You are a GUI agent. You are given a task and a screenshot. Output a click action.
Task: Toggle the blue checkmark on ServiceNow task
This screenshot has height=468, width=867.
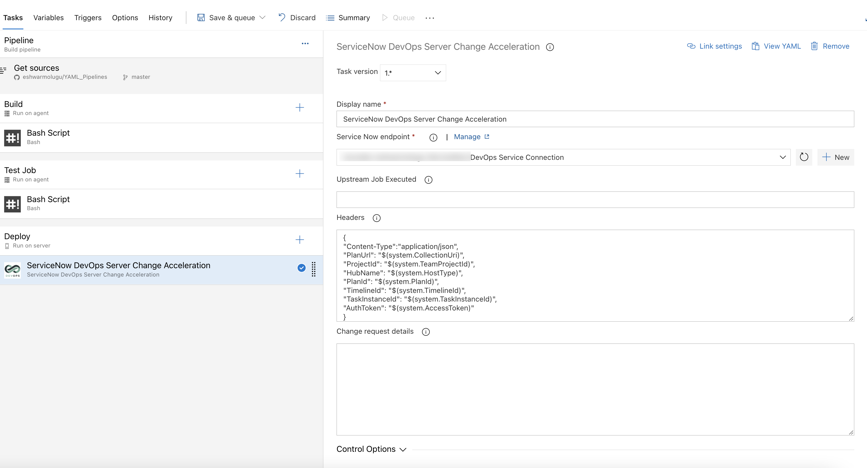[301, 268]
